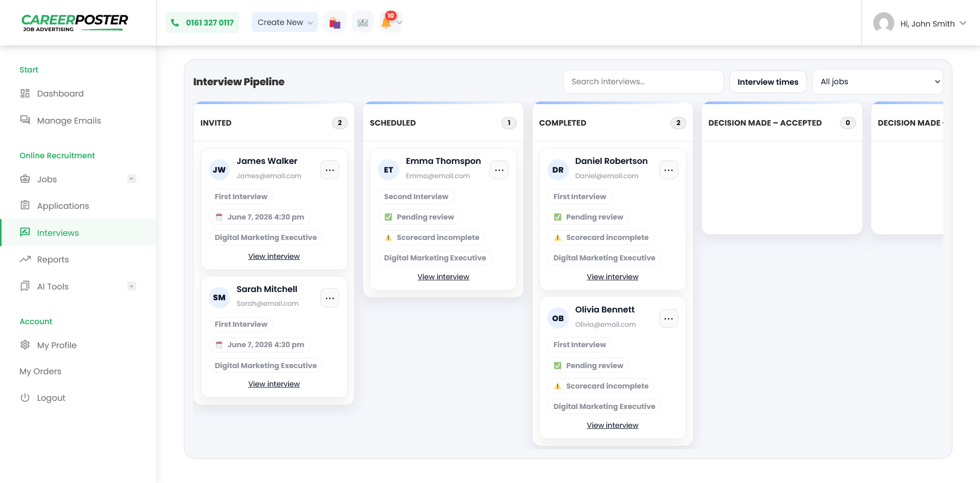Click Daniel Robertson's Scorecard incomplete tag
980x483 pixels.
(x=601, y=237)
